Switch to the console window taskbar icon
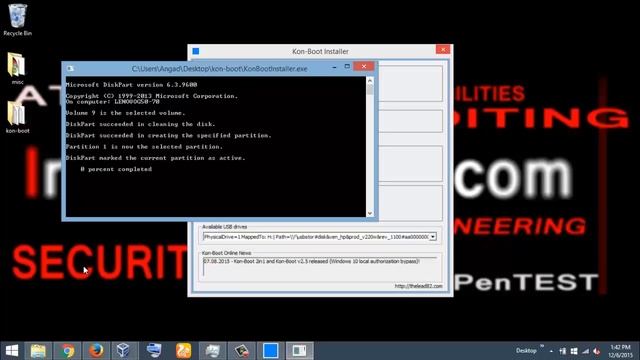The image size is (640, 360). coord(299,351)
